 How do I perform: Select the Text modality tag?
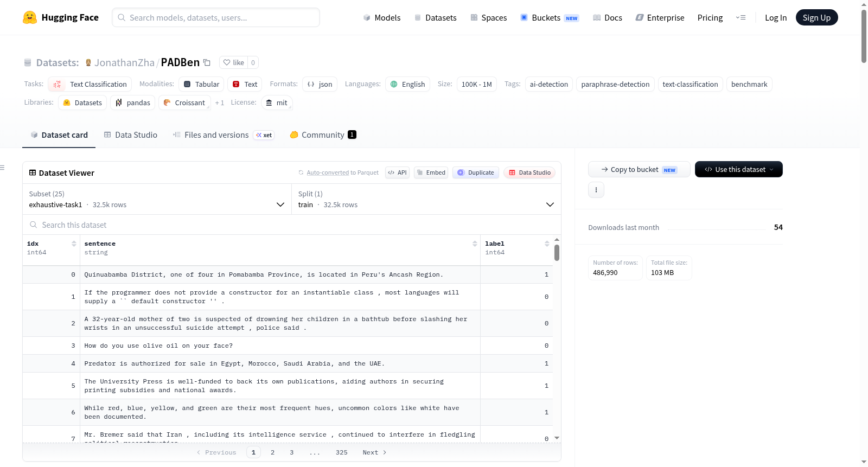pos(245,84)
